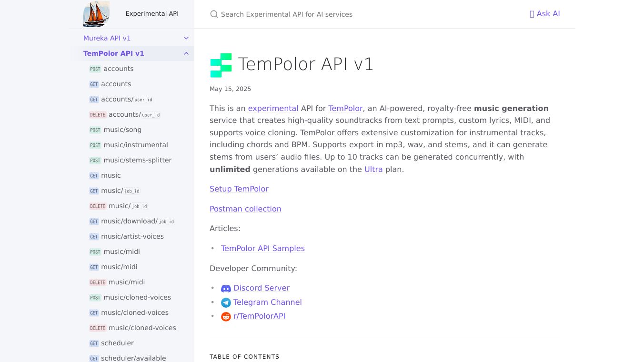Click the Telegram icon
The image size is (644, 362).
226,302
